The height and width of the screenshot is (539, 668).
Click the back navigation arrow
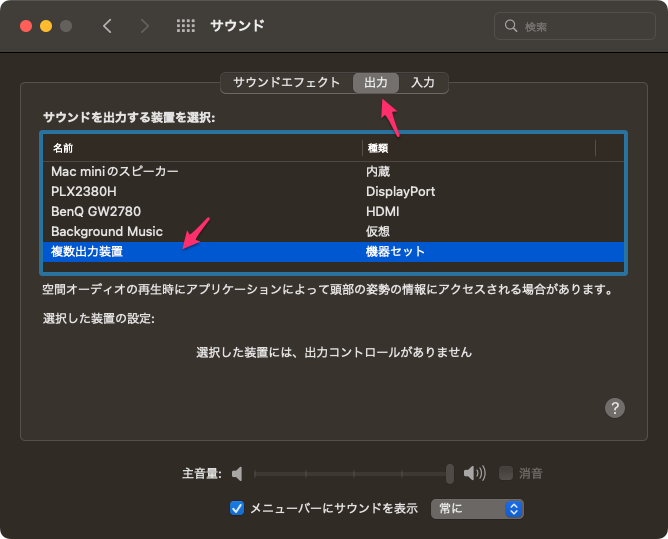(107, 26)
